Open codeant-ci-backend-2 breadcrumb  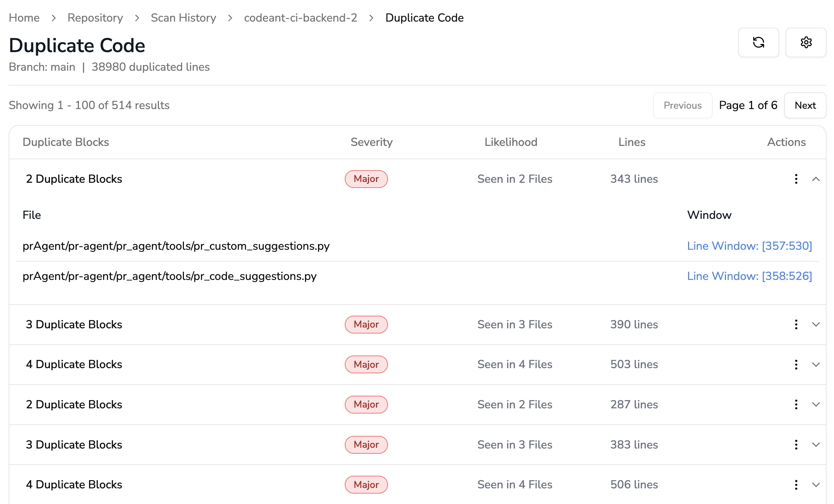(300, 17)
